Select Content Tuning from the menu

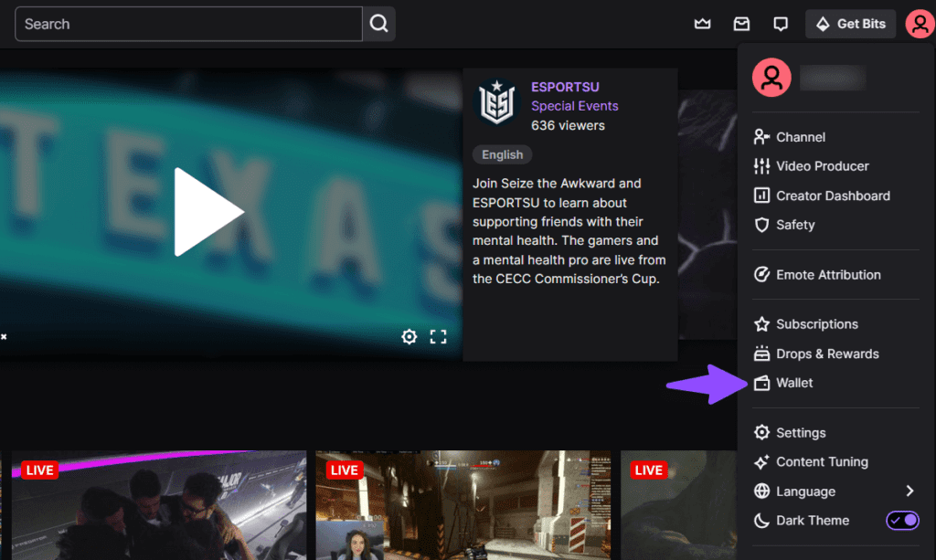click(820, 461)
